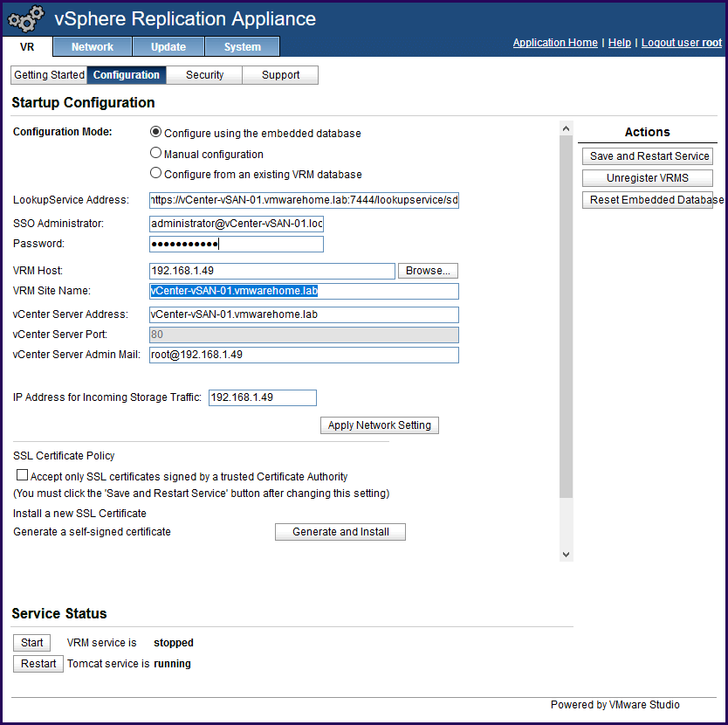The image size is (728, 725).
Task: Open the Help link
Action: [x=620, y=43]
